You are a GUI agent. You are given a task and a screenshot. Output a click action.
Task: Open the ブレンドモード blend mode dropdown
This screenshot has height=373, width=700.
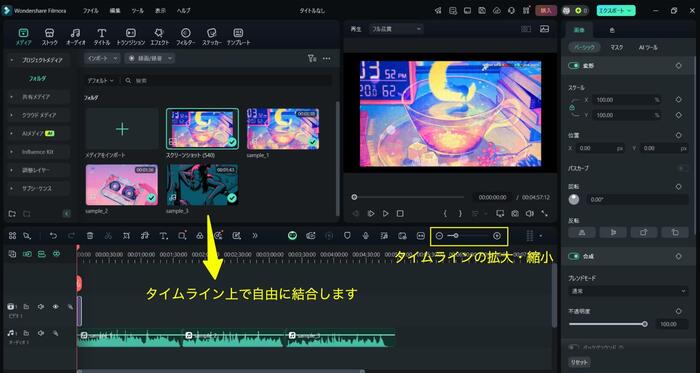click(x=628, y=291)
